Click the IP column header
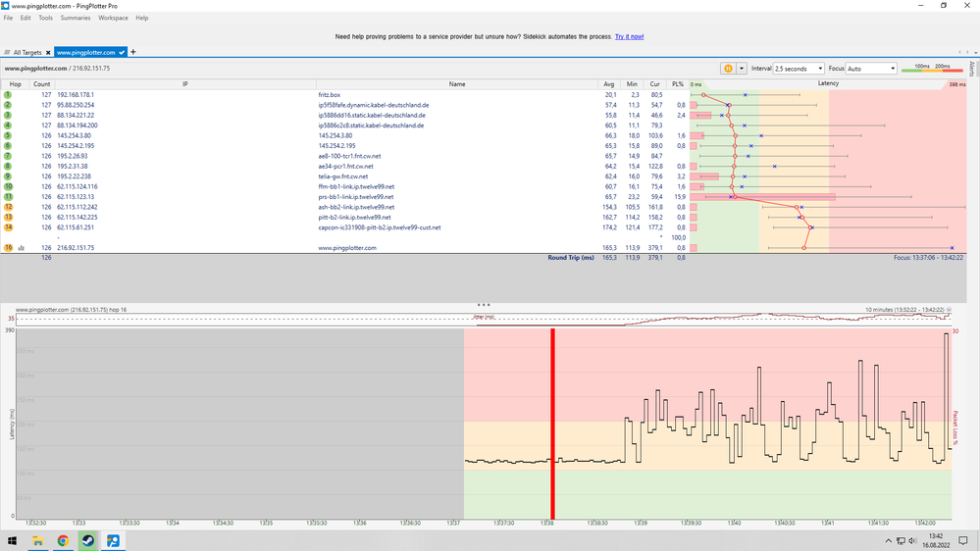This screenshot has height=551, width=980. 185,84
